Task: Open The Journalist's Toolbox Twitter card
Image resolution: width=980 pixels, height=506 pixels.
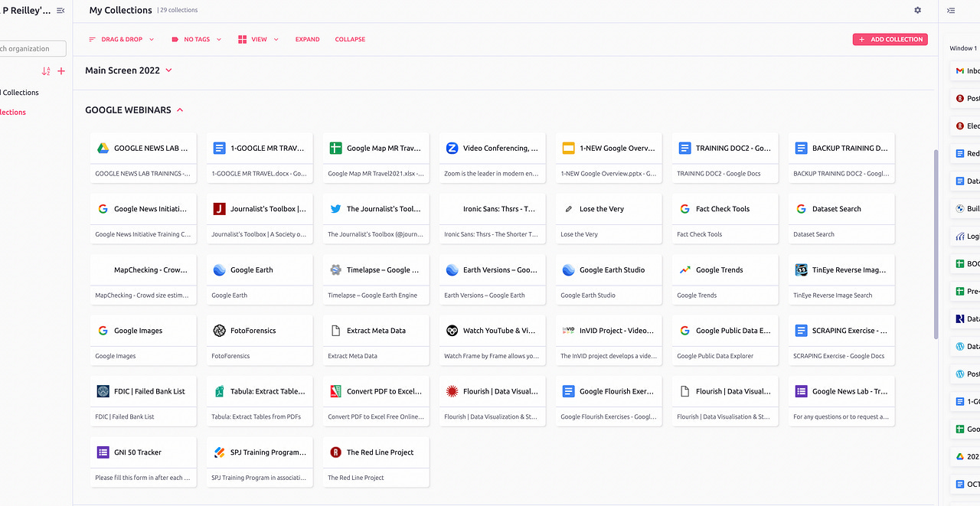Action: [x=376, y=218]
